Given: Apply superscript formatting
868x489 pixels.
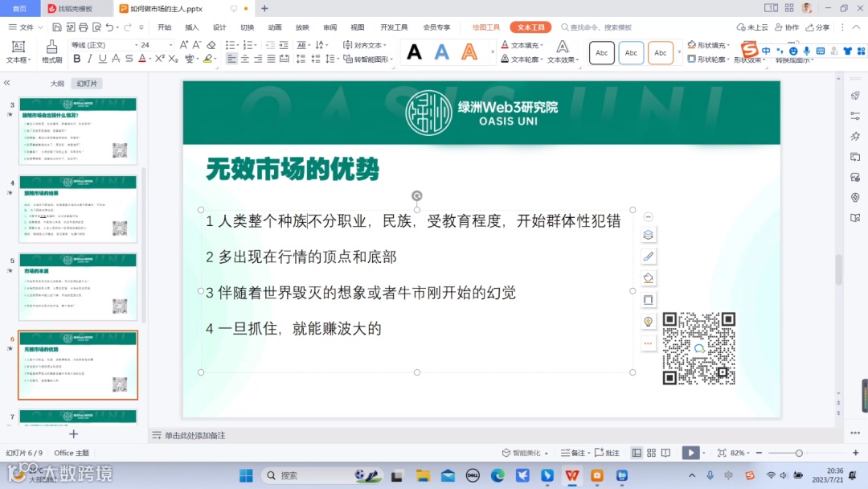Looking at the screenshot, I should point(159,59).
